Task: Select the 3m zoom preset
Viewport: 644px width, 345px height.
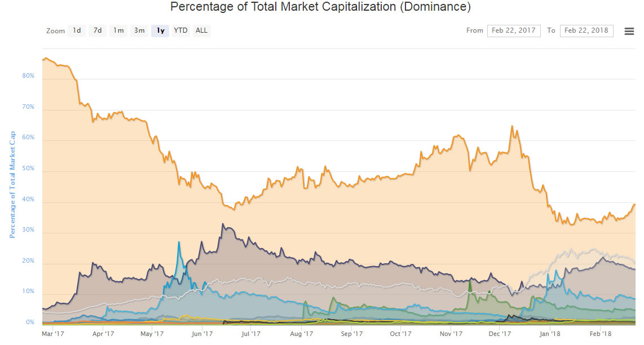Action: (139, 30)
